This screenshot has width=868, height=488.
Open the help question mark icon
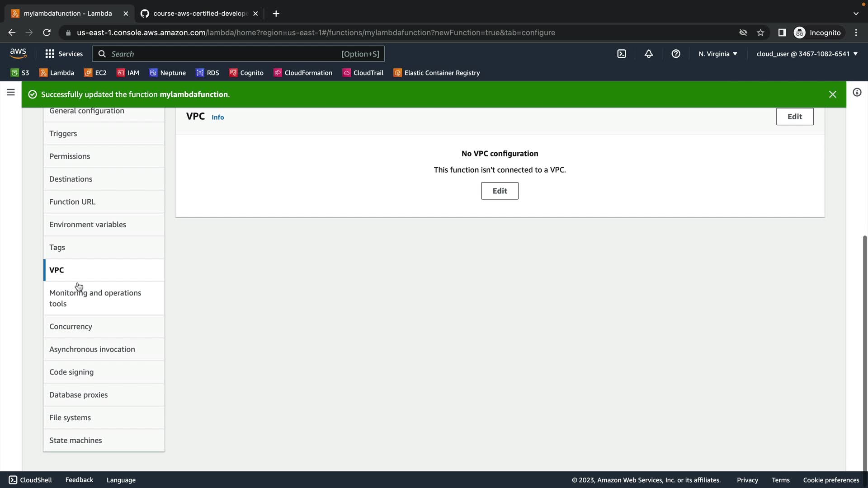(676, 54)
